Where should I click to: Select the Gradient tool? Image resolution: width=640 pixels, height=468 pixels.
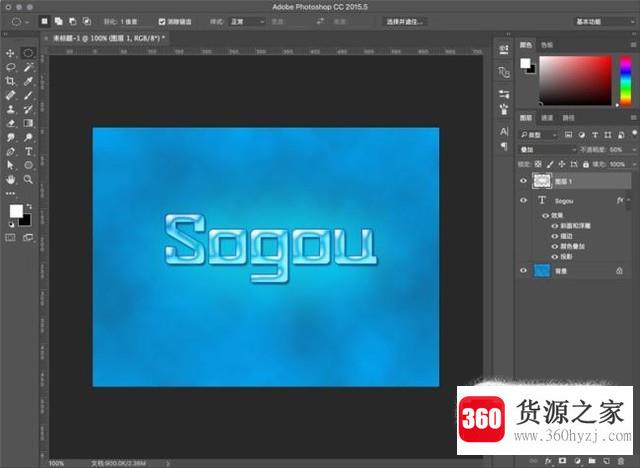pyautogui.click(x=28, y=123)
